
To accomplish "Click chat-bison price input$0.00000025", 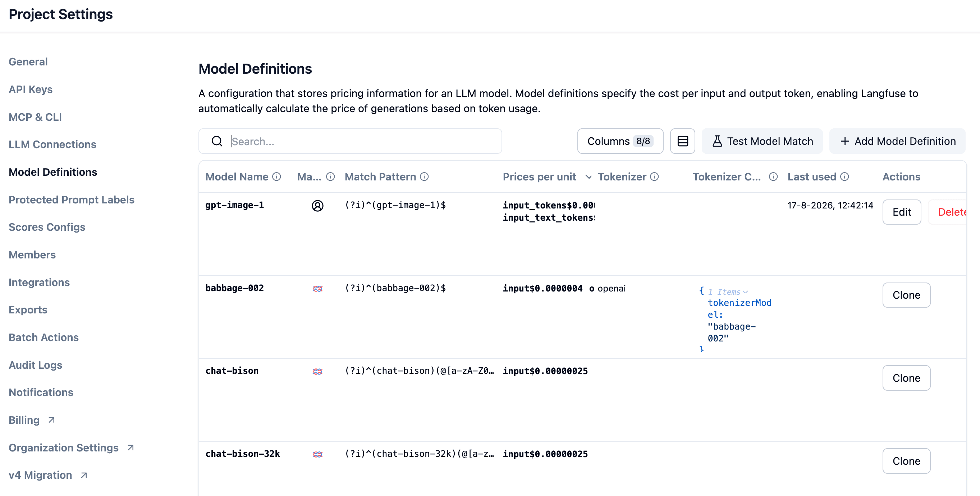I will coord(545,371).
